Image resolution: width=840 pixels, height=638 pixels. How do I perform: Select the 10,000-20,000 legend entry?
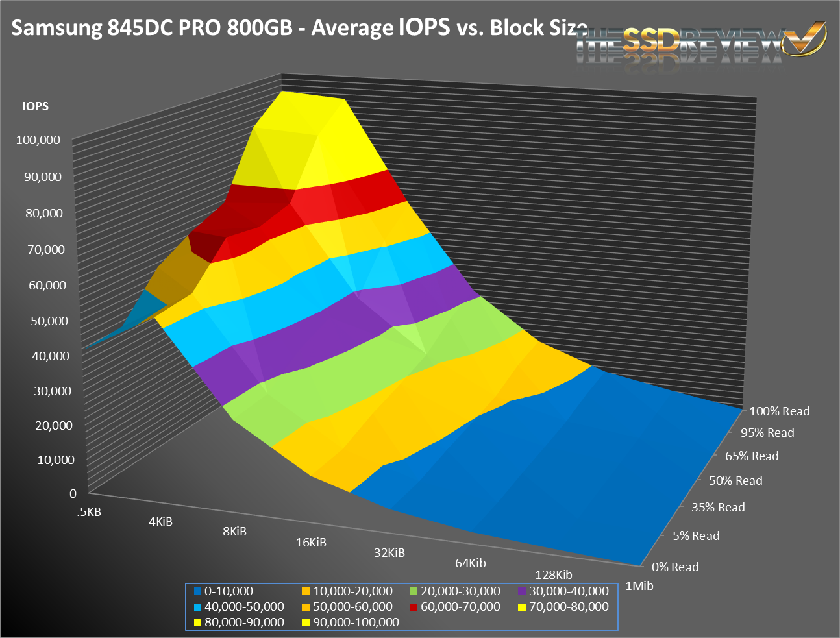[x=352, y=591]
